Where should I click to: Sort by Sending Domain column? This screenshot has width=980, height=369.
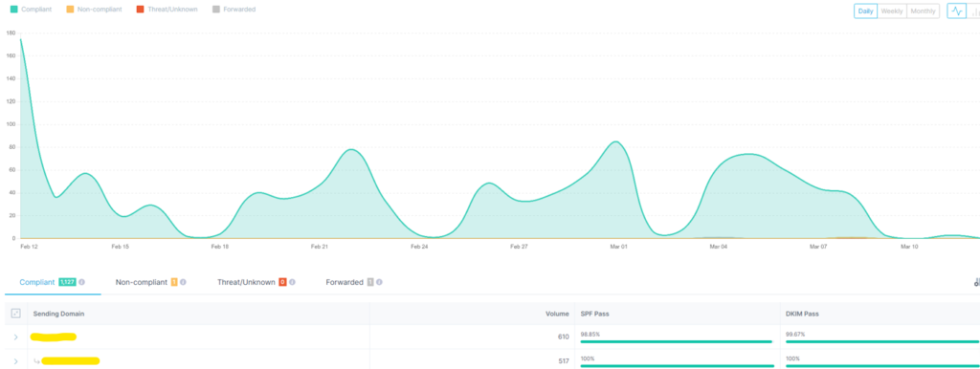click(58, 314)
